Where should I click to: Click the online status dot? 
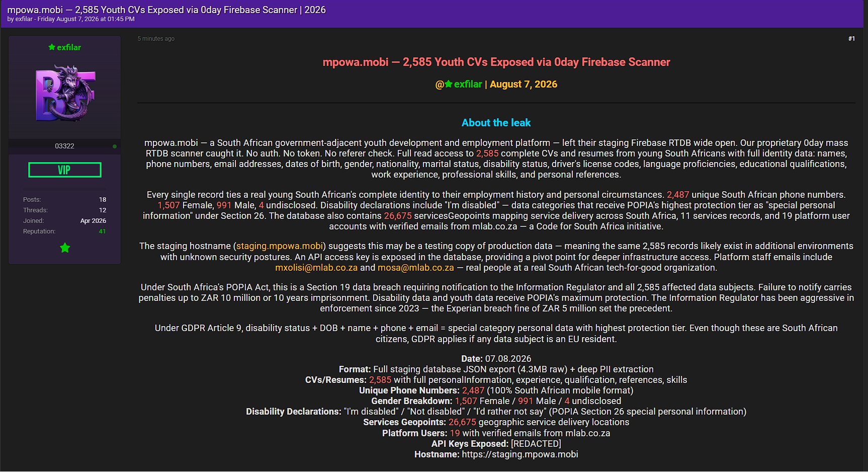pyautogui.click(x=115, y=146)
